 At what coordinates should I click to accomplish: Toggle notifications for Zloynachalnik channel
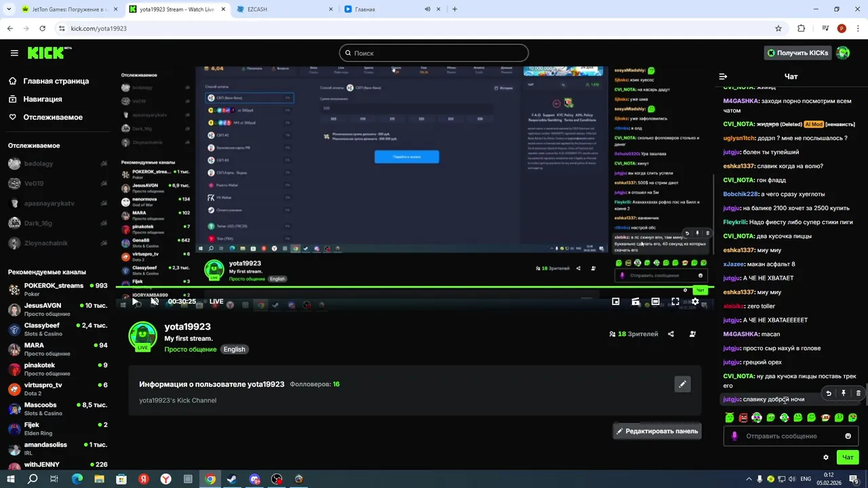tap(104, 243)
